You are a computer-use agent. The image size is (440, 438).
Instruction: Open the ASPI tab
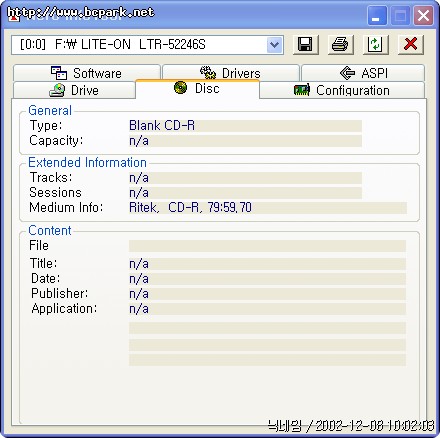363,73
